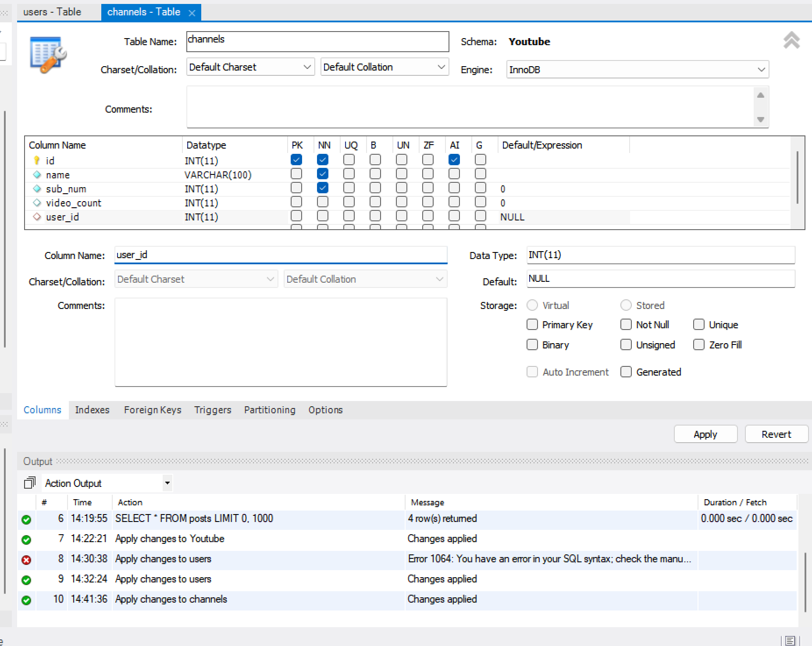This screenshot has width=812, height=646.
Task: Toggle PK checkbox for the id column
Action: point(296,160)
